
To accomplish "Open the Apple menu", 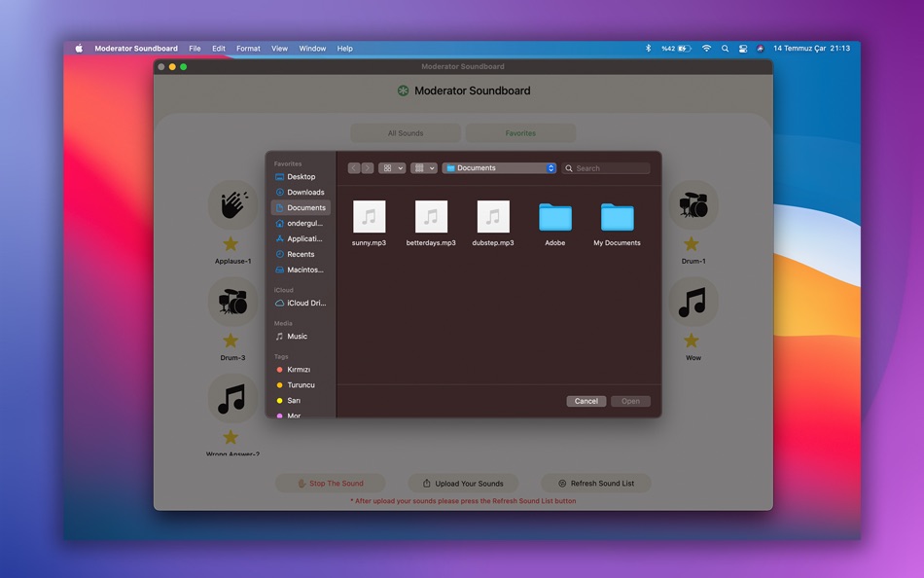I will pyautogui.click(x=79, y=49).
